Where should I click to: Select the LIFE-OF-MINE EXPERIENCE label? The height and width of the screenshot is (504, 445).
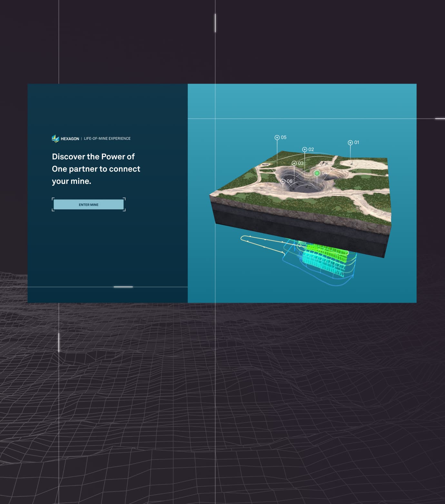point(107,138)
